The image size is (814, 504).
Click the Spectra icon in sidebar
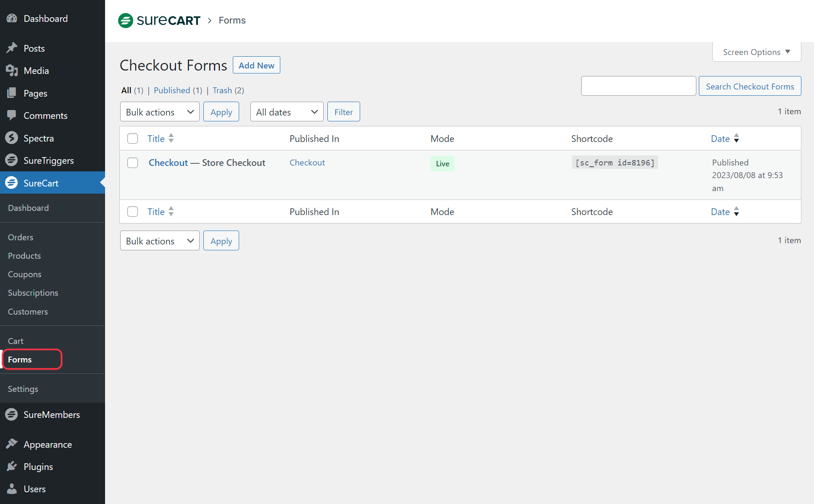(x=12, y=138)
